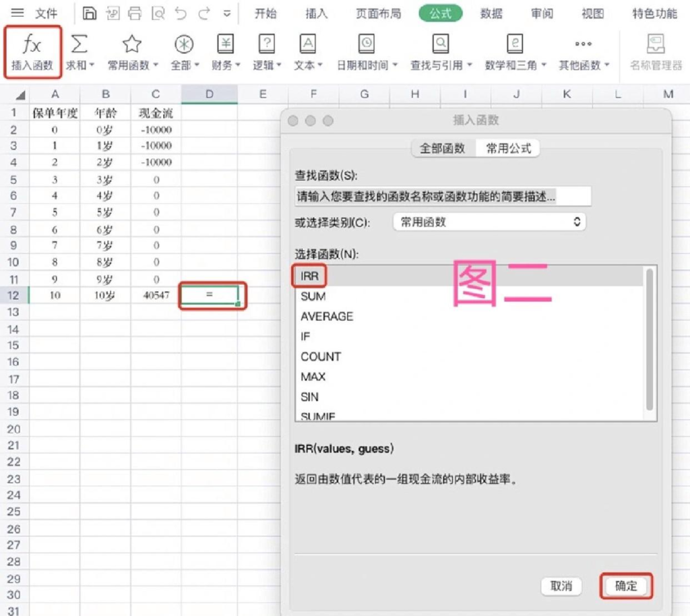The height and width of the screenshot is (616, 690).
Task: Open the Text (文本) functions icon
Action: tap(307, 44)
